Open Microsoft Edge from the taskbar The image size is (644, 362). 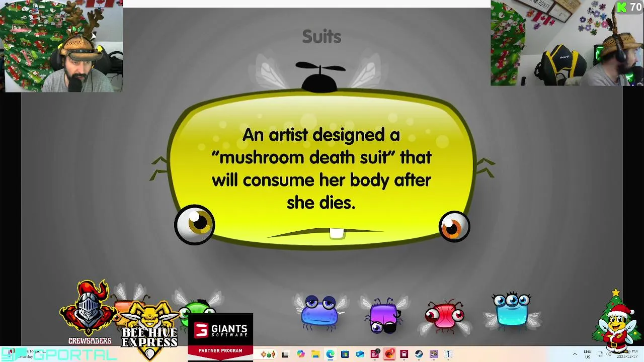(330, 354)
